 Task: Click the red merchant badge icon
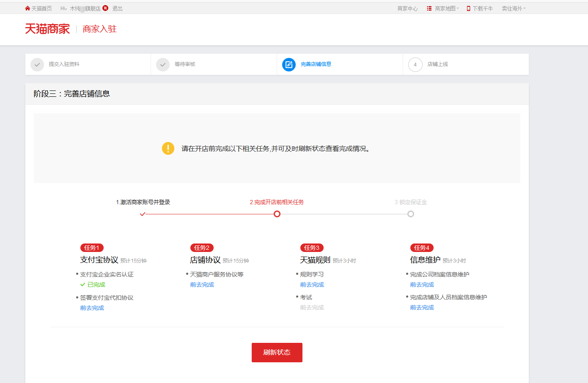(105, 8)
